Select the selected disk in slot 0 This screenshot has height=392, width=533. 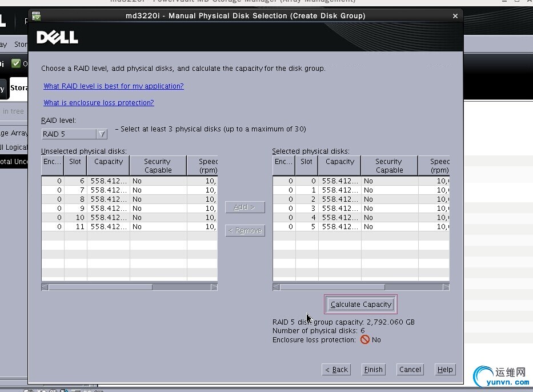point(361,181)
